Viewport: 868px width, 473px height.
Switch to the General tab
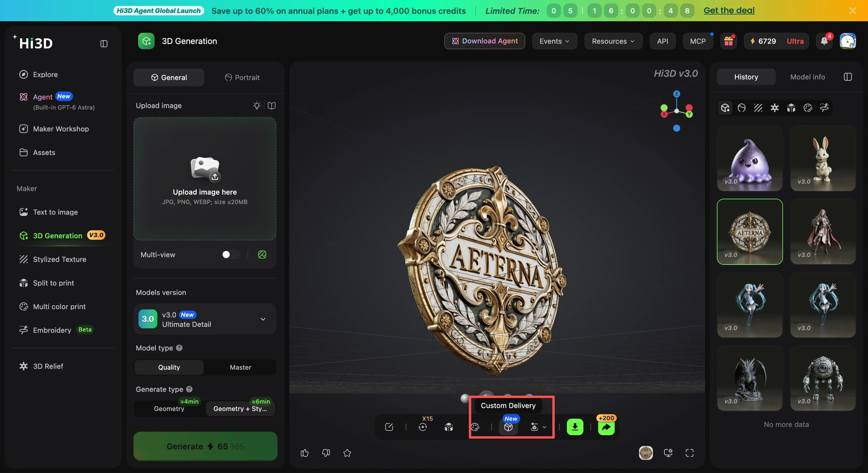pos(169,77)
